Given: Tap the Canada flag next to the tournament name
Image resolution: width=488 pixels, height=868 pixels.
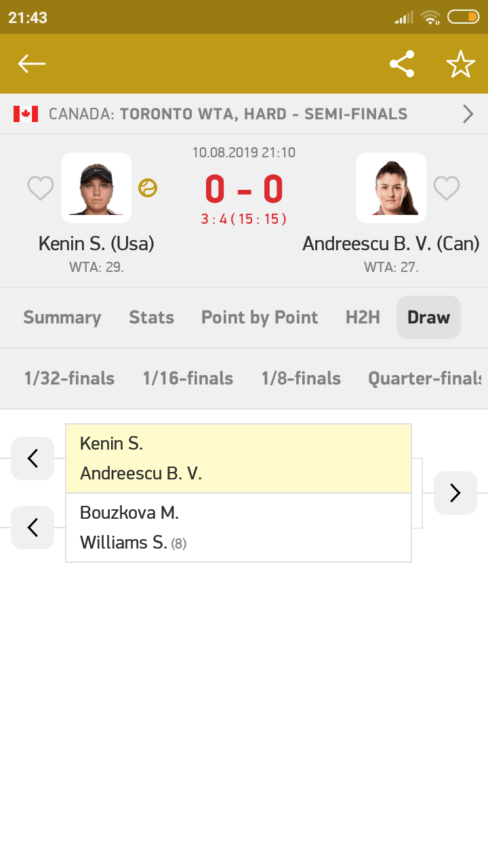Looking at the screenshot, I should (26, 114).
